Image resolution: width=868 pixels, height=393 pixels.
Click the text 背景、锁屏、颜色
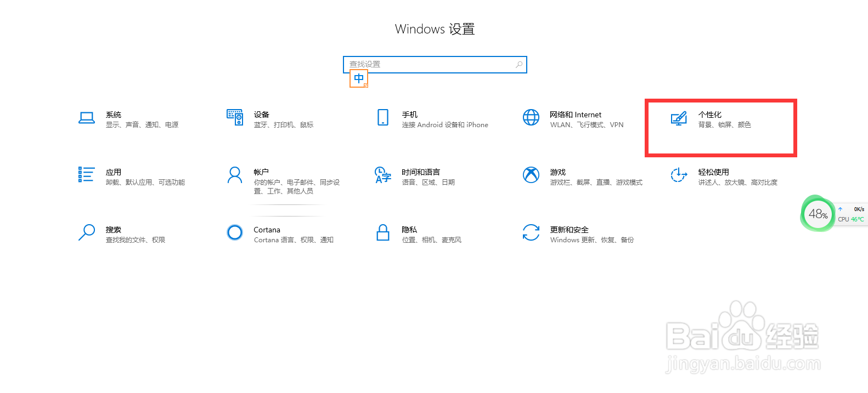(x=725, y=125)
